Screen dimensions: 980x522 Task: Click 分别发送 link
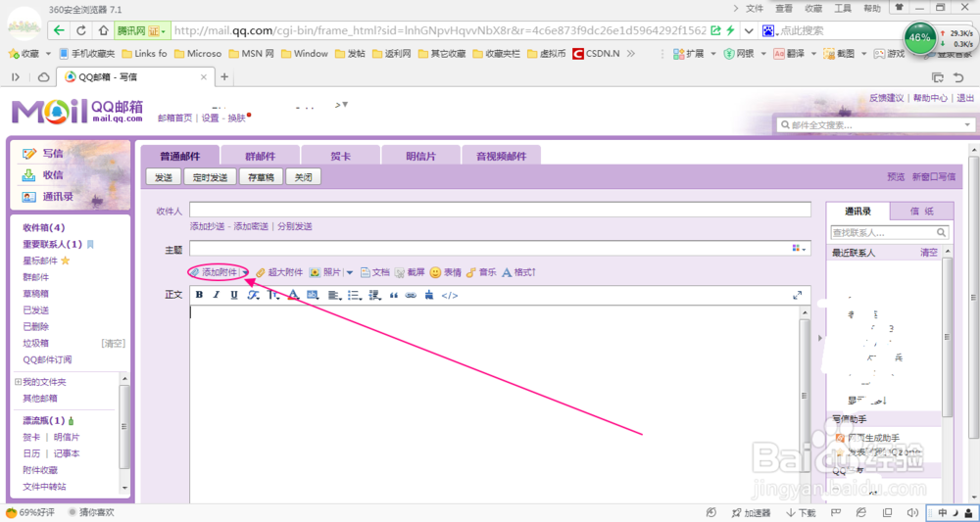pyautogui.click(x=295, y=226)
